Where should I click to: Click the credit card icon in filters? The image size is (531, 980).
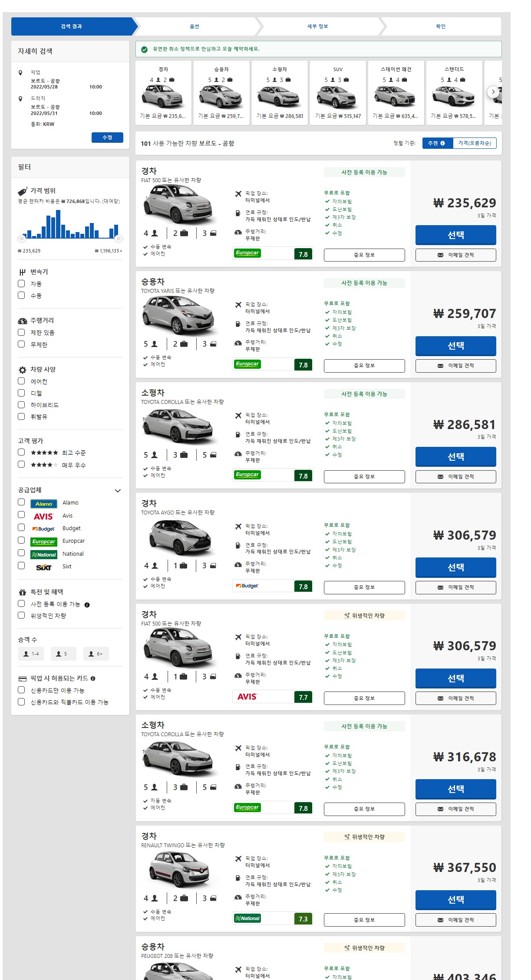(23, 678)
